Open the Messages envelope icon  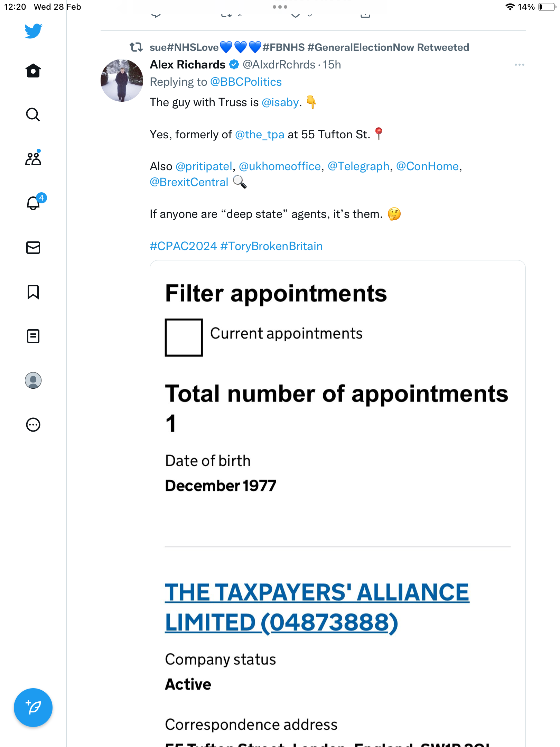[x=33, y=248]
